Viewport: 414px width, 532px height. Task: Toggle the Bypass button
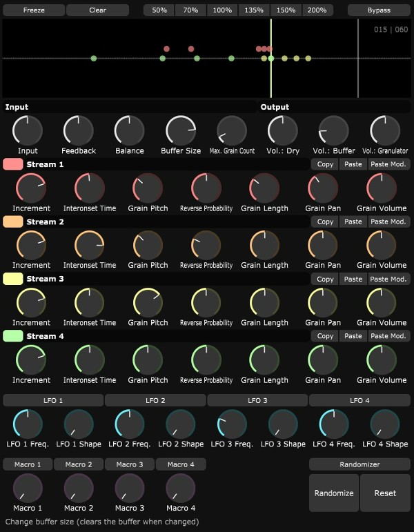(x=379, y=10)
